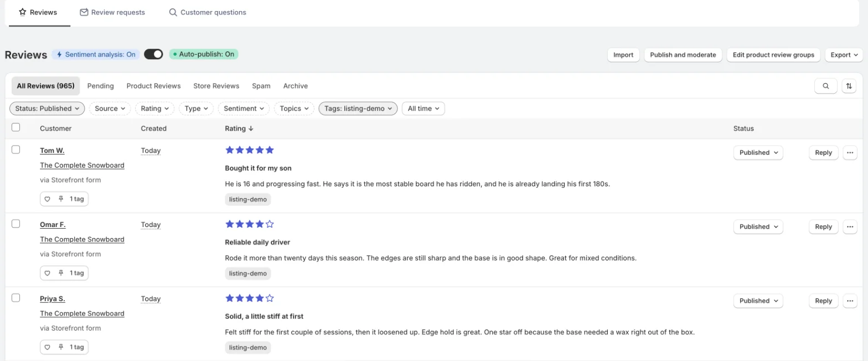Click the listing-demo tag on Omar F. review
Image resolution: width=868 pixels, height=361 pixels.
tap(248, 274)
